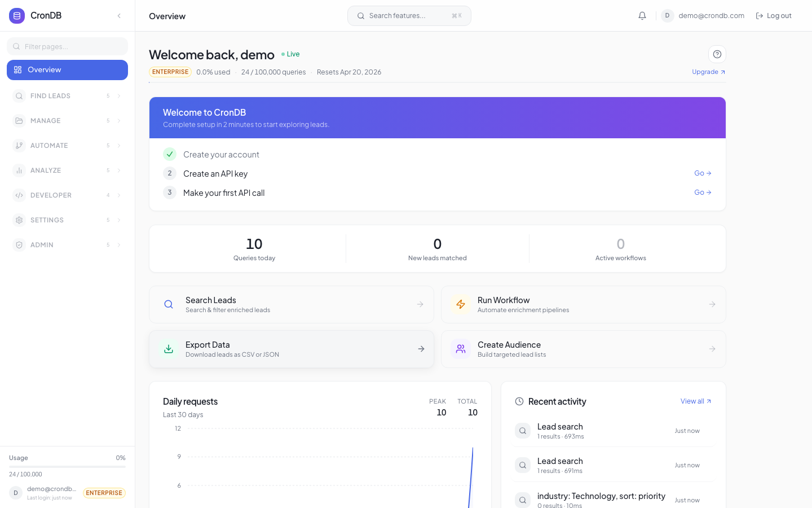812x508 pixels.
Task: Click the Settings gear icon
Action: pyautogui.click(x=19, y=220)
